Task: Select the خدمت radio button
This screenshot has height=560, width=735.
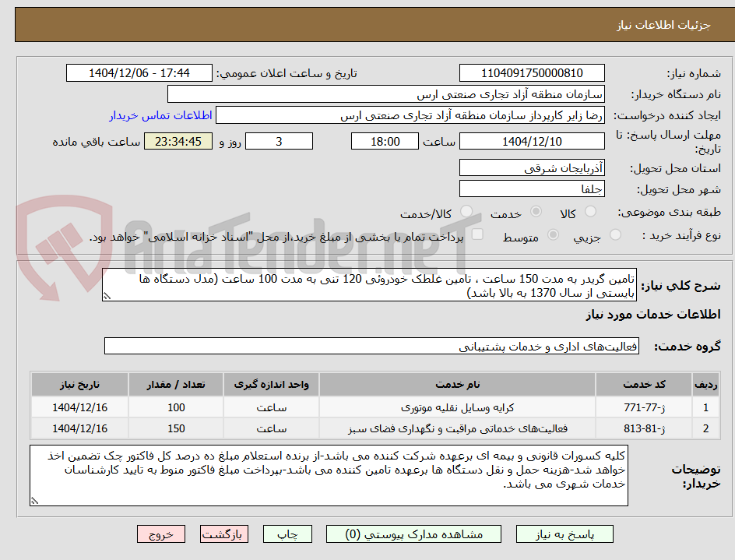Action: 536,212
